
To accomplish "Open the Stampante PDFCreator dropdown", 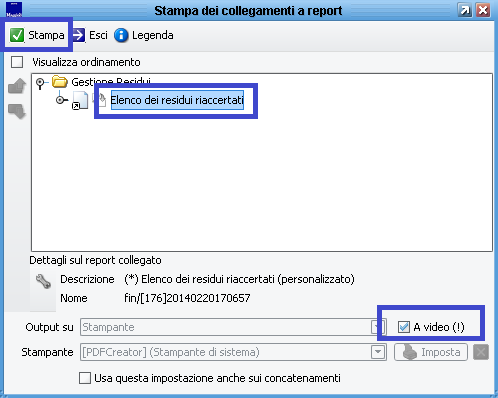I will click(x=378, y=352).
